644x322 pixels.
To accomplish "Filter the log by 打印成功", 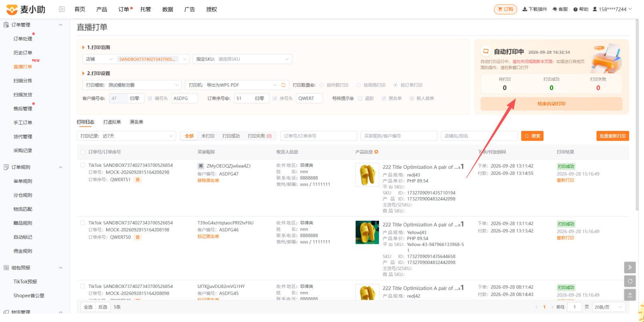I will pos(231,136).
